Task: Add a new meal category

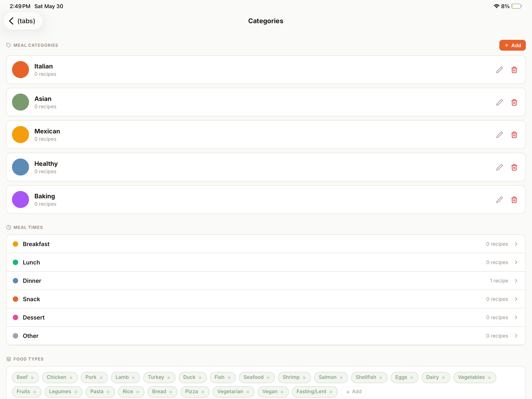Action: (512, 45)
